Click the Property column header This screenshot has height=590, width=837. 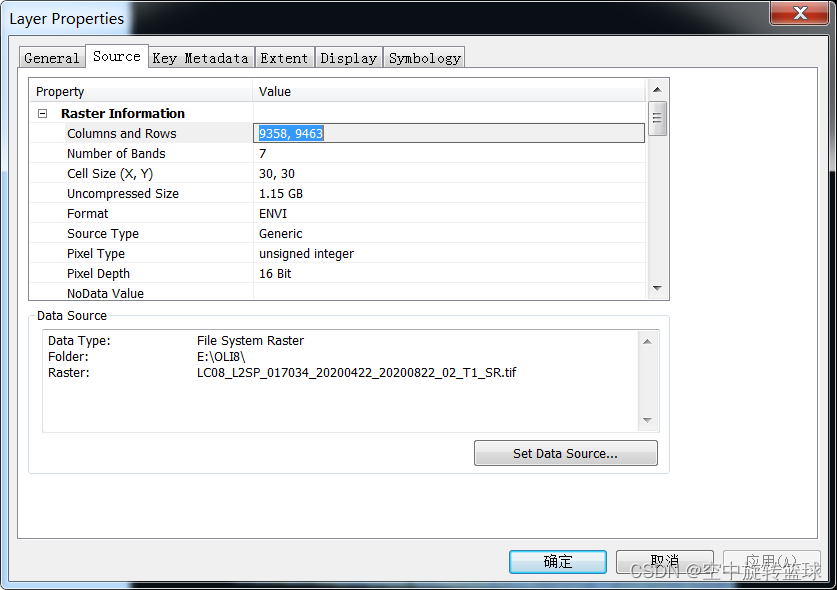(141, 91)
